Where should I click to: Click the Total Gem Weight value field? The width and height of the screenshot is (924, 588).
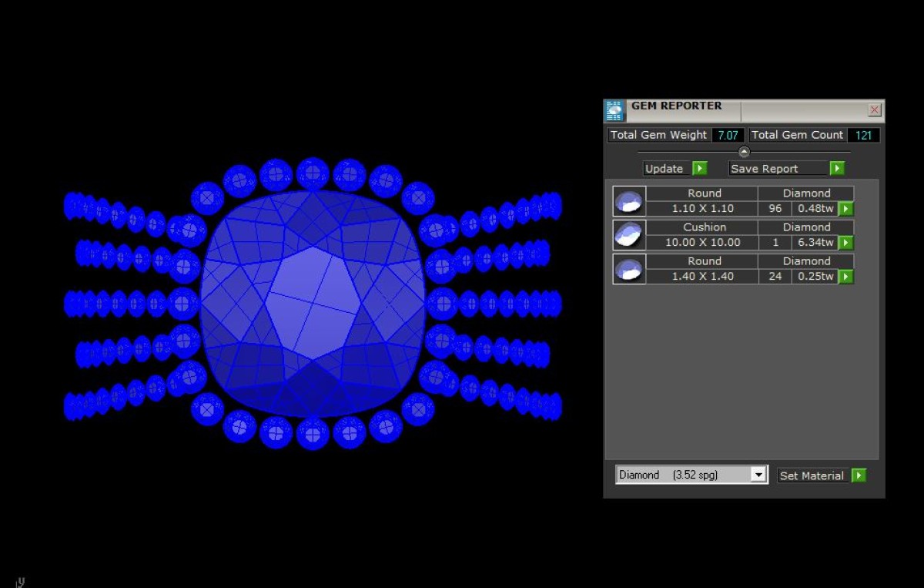pyautogui.click(x=728, y=135)
